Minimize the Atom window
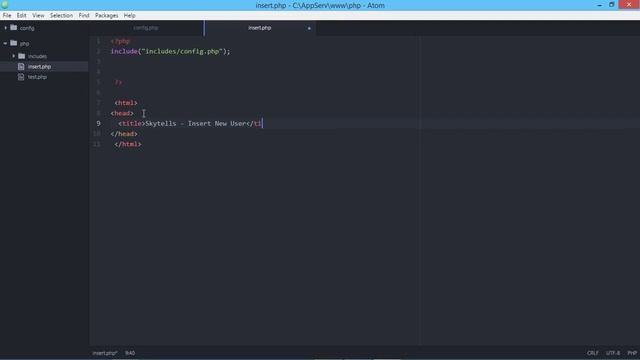This screenshot has width=640, height=360. click(x=599, y=5)
